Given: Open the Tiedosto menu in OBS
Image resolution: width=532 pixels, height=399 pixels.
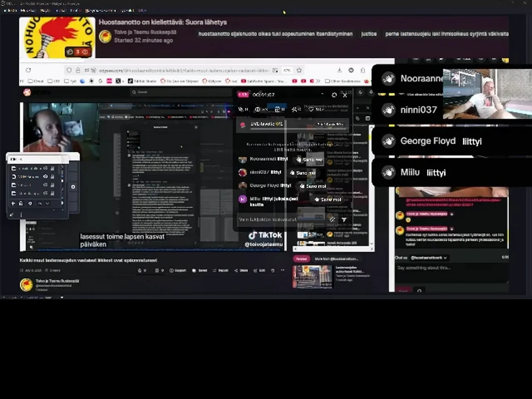Looking at the screenshot, I should pyautogui.click(x=10, y=10).
